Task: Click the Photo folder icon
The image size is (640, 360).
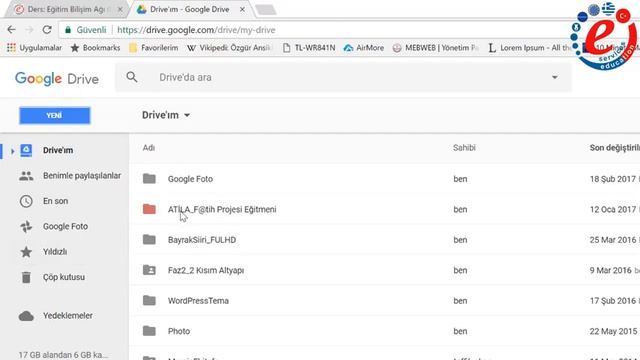Action: point(149,331)
